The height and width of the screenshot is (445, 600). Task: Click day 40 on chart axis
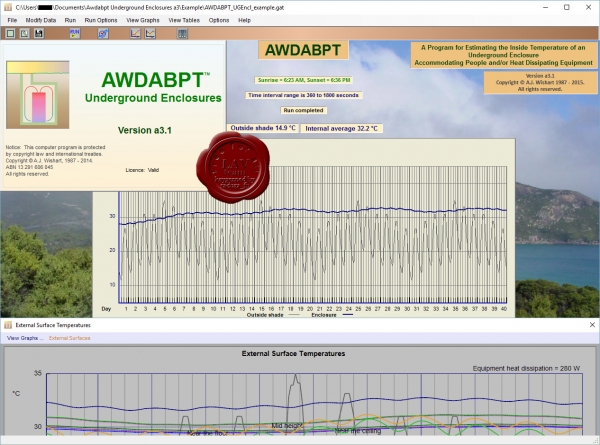click(504, 308)
